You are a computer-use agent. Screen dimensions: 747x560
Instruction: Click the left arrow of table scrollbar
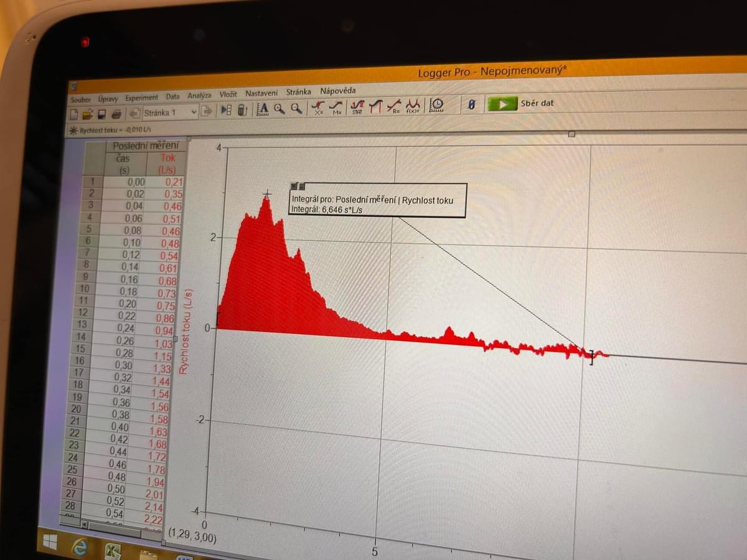point(86,526)
